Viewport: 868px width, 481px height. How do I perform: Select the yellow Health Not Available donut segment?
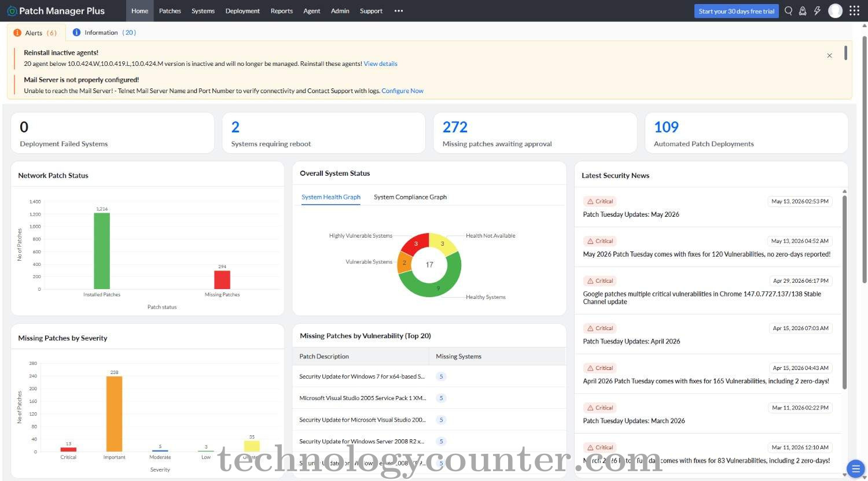pyautogui.click(x=443, y=244)
